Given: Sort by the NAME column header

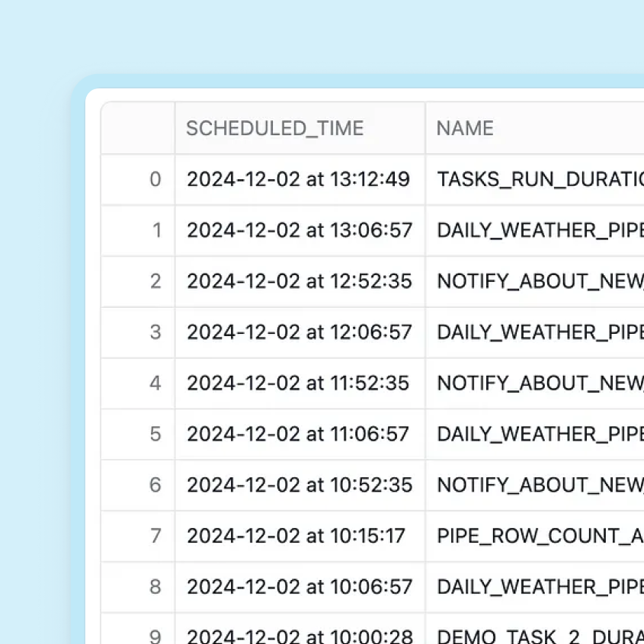Looking at the screenshot, I should tap(464, 128).
